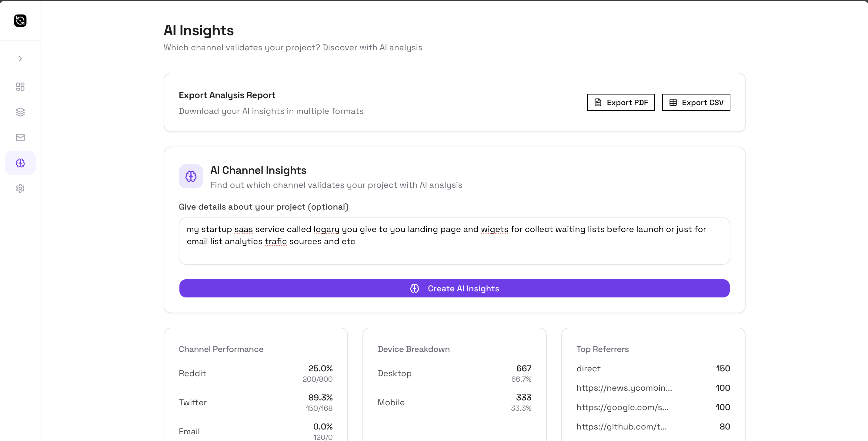
Task: Click the direct referrer entry
Action: [588, 368]
